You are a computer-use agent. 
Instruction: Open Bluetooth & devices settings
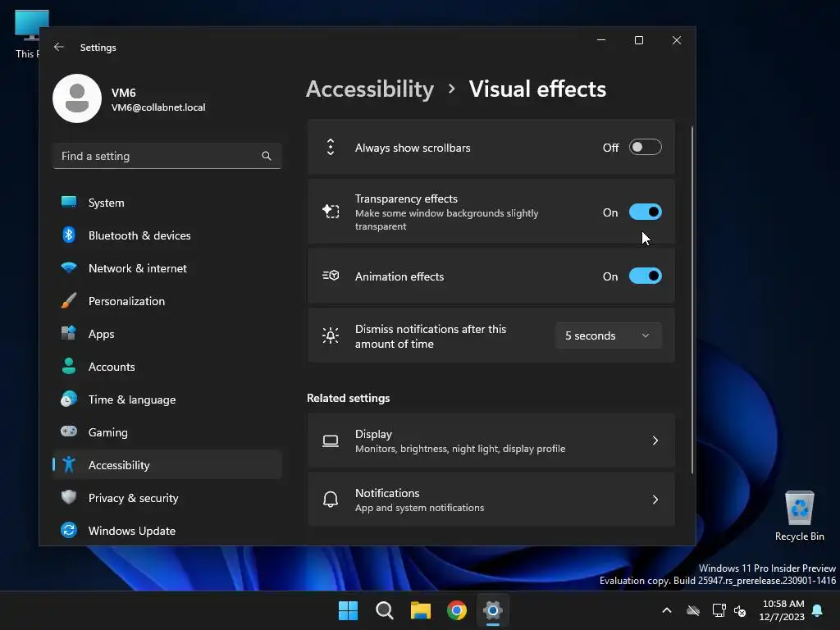pos(167,235)
